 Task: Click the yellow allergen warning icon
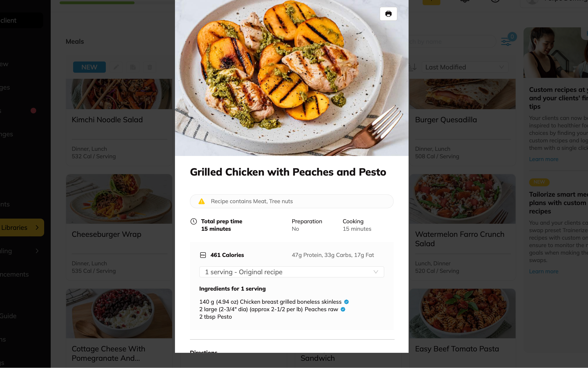(x=202, y=201)
